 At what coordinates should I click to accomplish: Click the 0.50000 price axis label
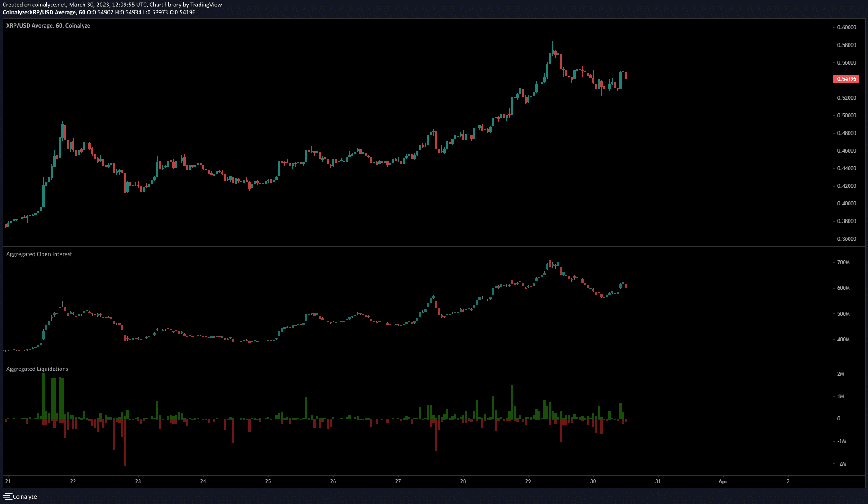[x=847, y=116]
